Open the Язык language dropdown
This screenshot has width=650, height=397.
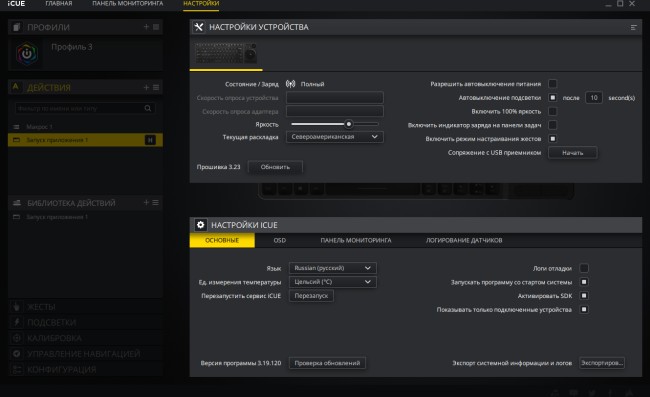point(332,268)
